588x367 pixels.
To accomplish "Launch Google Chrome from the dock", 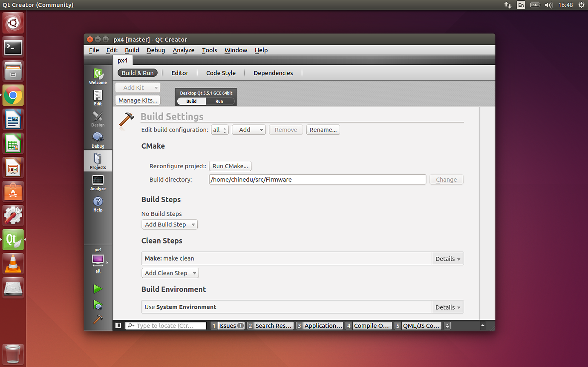I will (x=13, y=95).
